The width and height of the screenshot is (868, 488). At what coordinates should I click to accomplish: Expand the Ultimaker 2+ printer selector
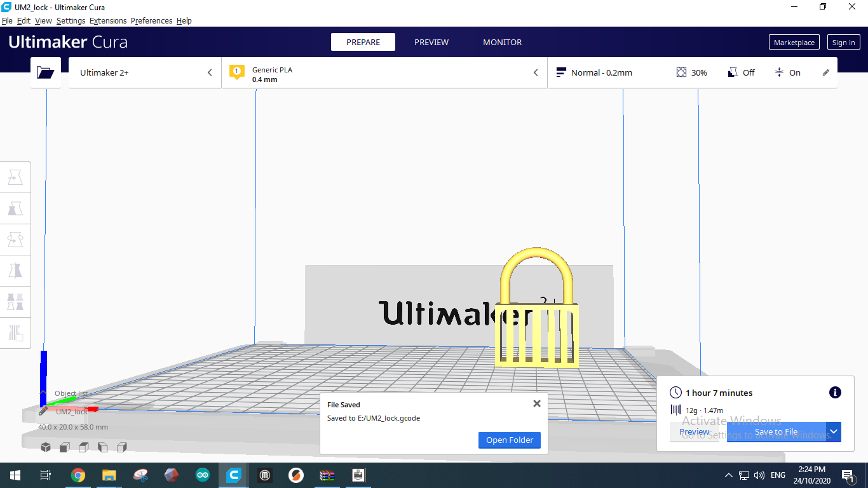[145, 72]
